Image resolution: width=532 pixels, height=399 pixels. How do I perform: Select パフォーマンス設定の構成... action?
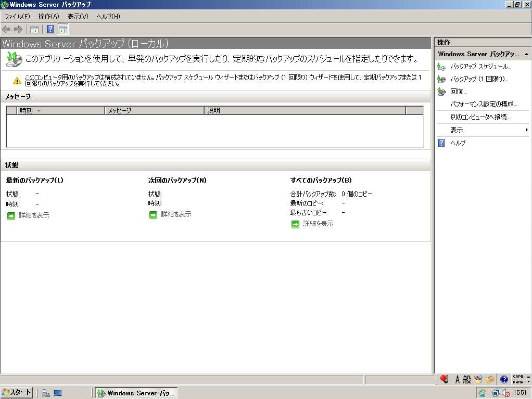pyautogui.click(x=484, y=104)
